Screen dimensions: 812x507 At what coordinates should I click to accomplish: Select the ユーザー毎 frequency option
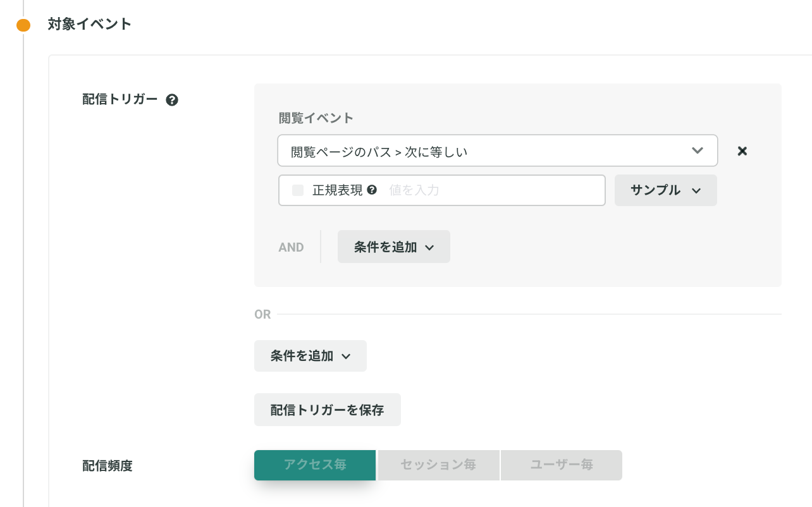562,465
